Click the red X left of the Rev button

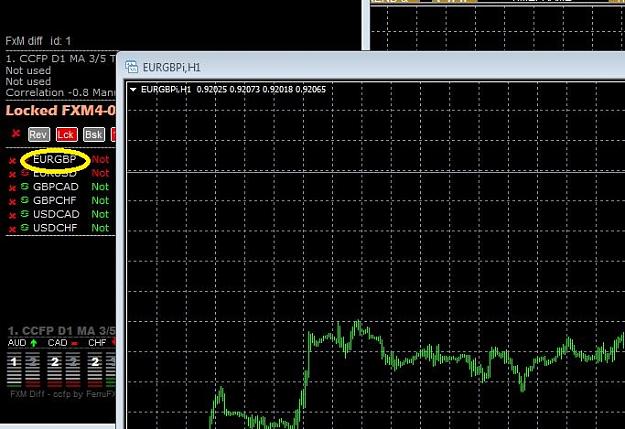(x=16, y=133)
